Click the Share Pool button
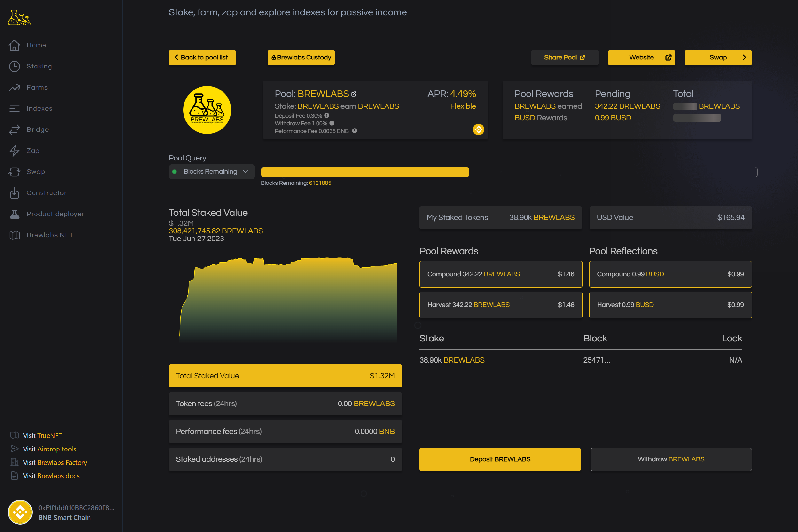Viewport: 798px width, 532px height. (565, 57)
